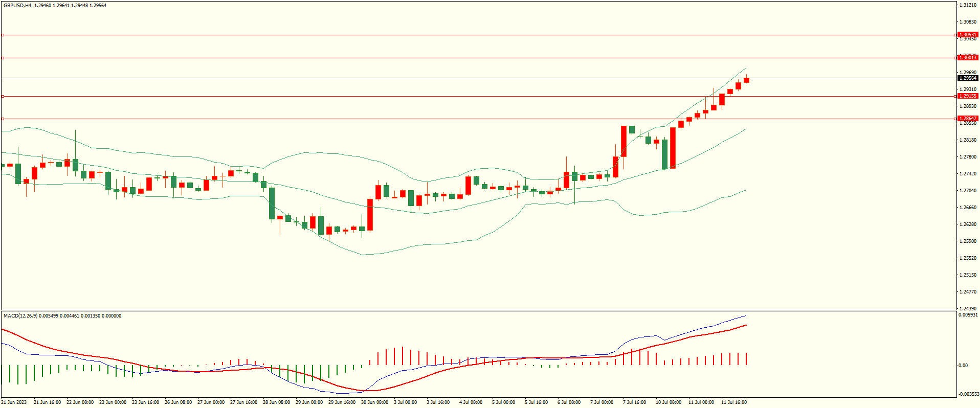Click the 1.27420 price scale value
The image size is (980, 408).
(968, 174)
